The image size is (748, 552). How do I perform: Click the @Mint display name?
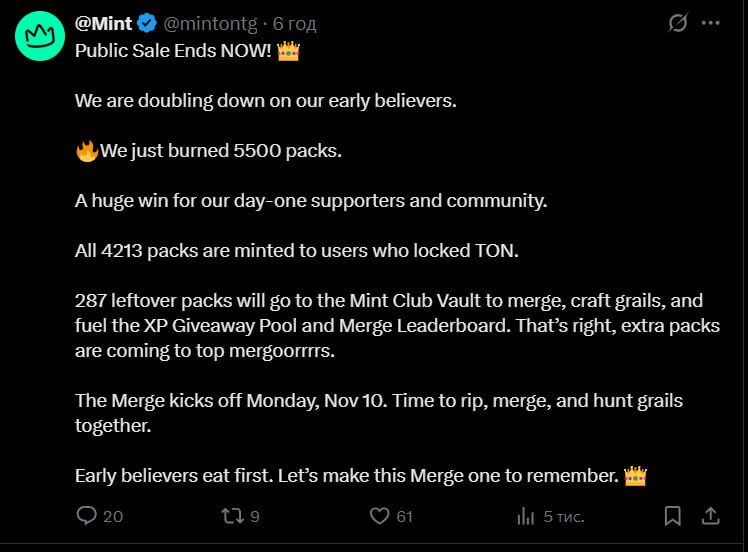pos(104,23)
